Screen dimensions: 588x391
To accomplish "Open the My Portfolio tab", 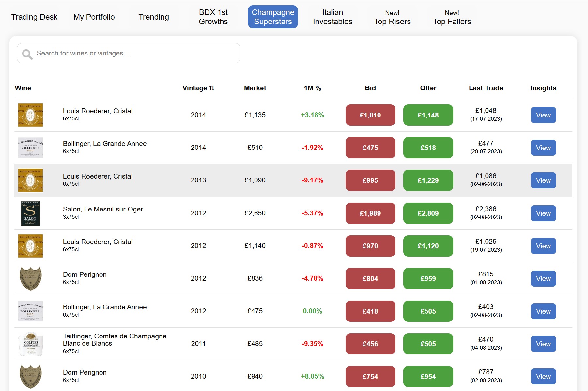I will coord(94,17).
